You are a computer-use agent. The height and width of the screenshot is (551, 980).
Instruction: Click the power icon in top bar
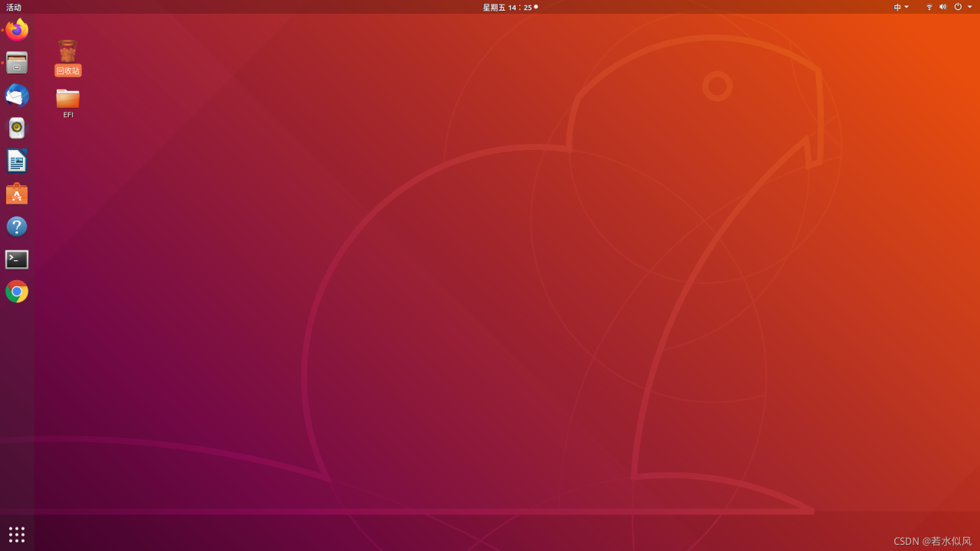[x=958, y=7]
